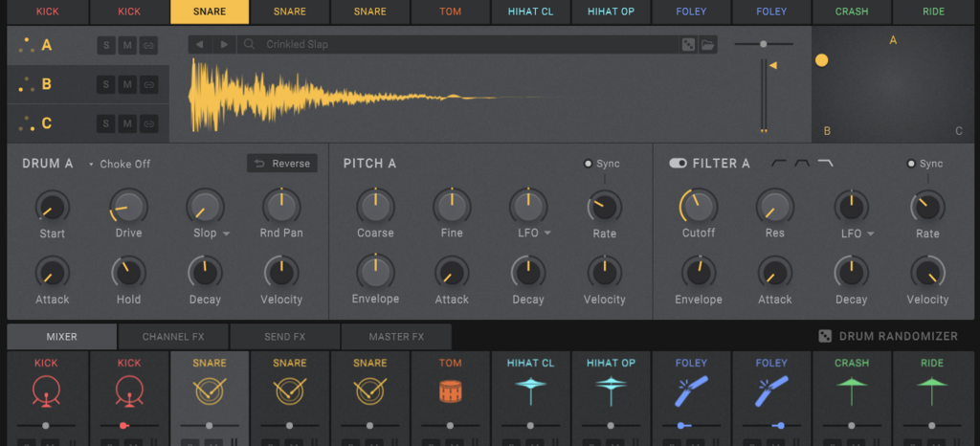Click the Crash channel pan slider in mixer
The image size is (980, 446).
click(x=851, y=425)
